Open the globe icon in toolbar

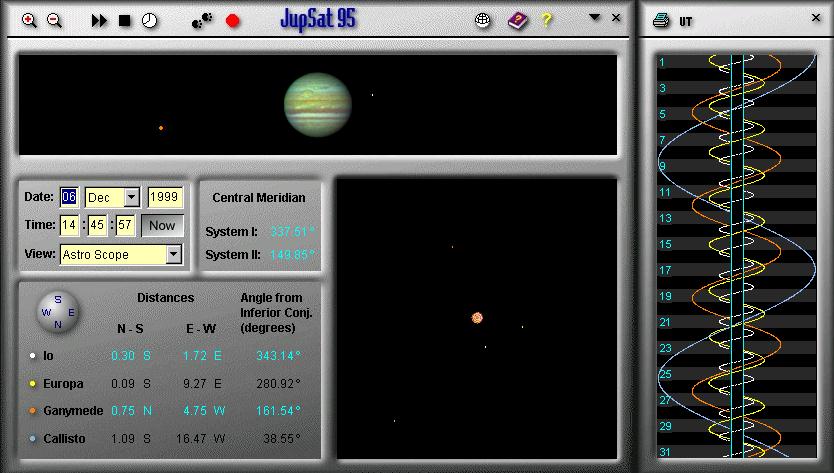click(482, 20)
